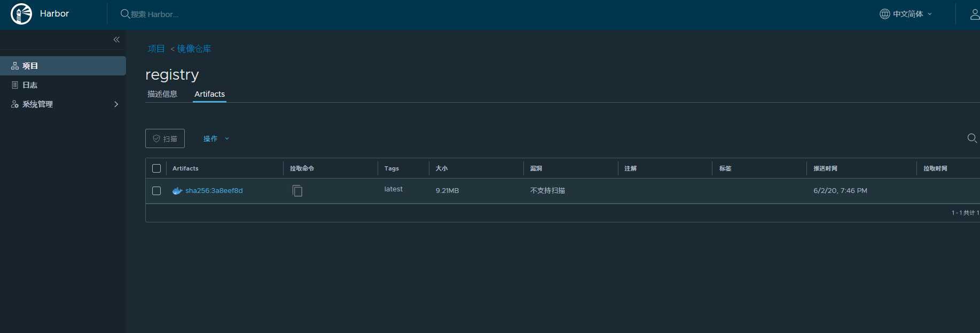
Task: Click the 1-1共计 pagination text
Action: click(x=965, y=213)
